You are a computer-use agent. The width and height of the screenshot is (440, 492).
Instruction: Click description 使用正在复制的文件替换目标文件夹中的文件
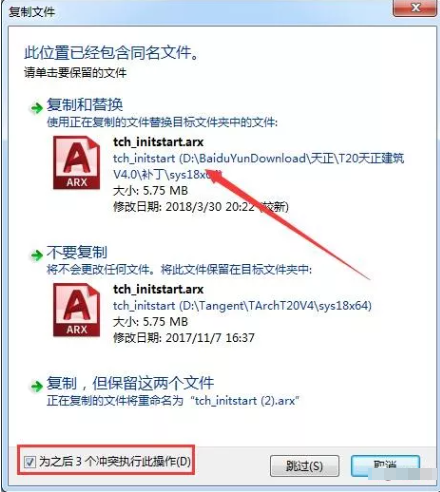pyautogui.click(x=162, y=122)
